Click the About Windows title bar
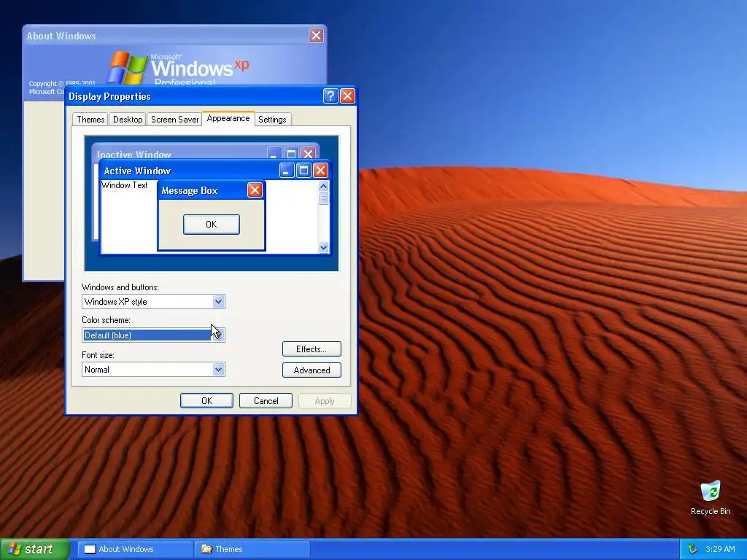The width and height of the screenshot is (747, 560). [x=174, y=36]
